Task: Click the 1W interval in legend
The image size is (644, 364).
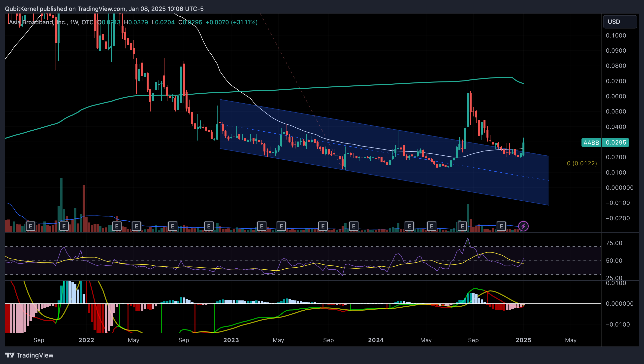Action: [x=74, y=22]
